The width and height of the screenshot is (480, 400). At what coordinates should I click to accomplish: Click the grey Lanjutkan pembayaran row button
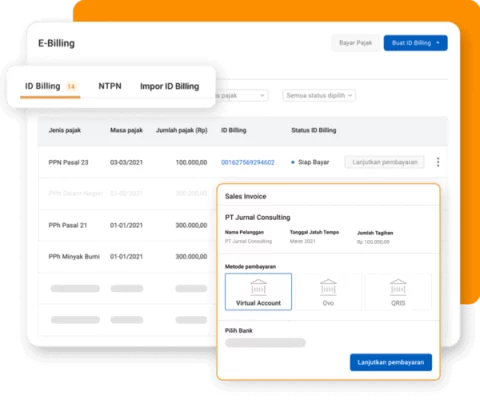tap(384, 162)
